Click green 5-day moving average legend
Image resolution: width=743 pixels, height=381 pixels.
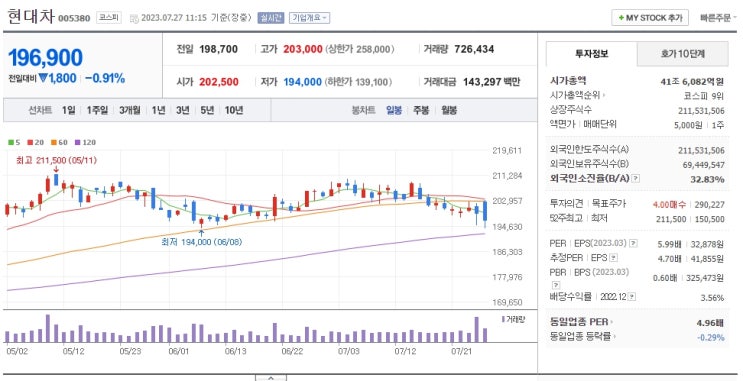14,142
